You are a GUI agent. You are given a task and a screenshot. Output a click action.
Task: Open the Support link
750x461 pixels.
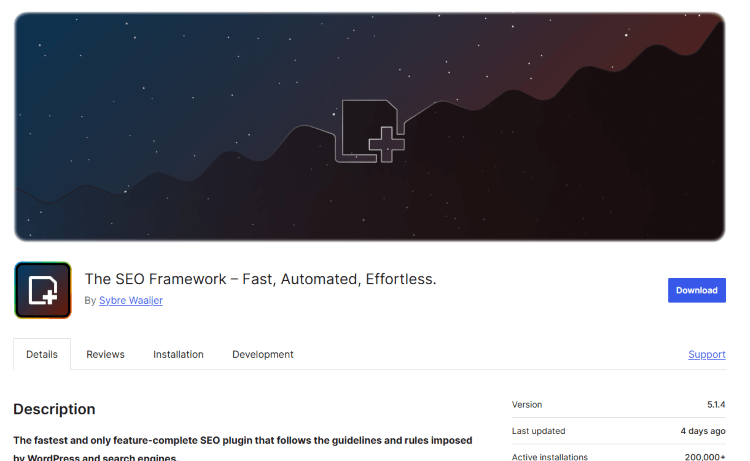pyautogui.click(x=706, y=354)
